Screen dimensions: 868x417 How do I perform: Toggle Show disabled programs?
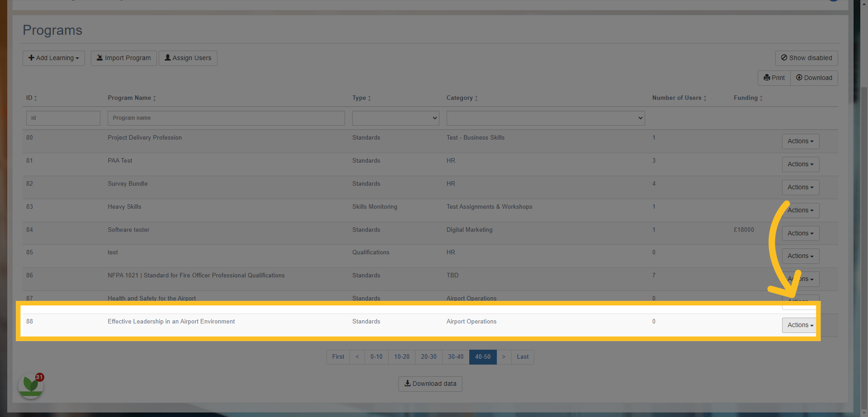click(x=807, y=58)
